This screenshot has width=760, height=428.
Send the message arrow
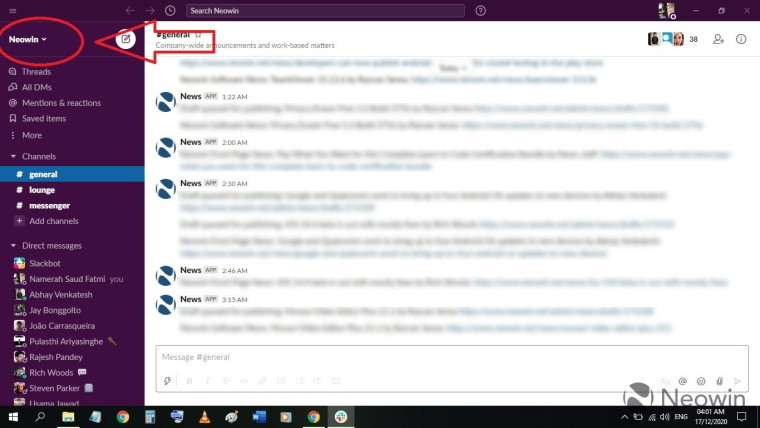pyautogui.click(x=738, y=381)
